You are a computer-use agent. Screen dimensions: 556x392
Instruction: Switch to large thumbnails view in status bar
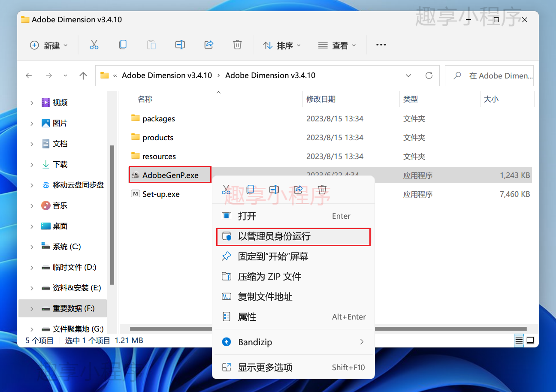click(530, 341)
